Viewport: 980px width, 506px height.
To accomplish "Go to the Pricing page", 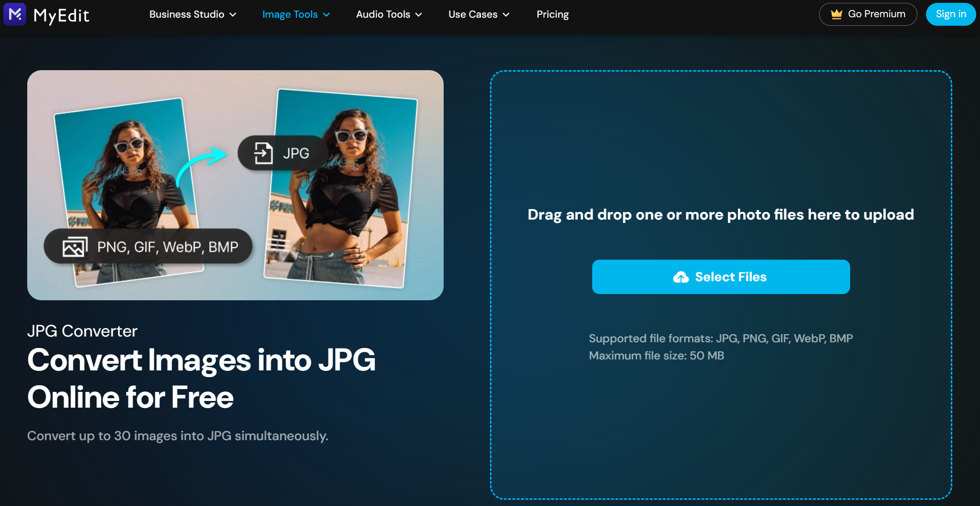I will [x=553, y=14].
